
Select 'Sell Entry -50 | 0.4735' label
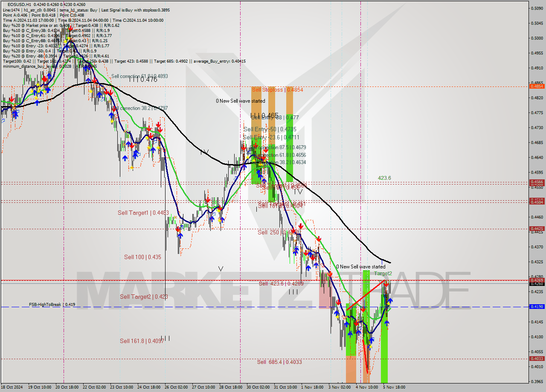point(270,129)
